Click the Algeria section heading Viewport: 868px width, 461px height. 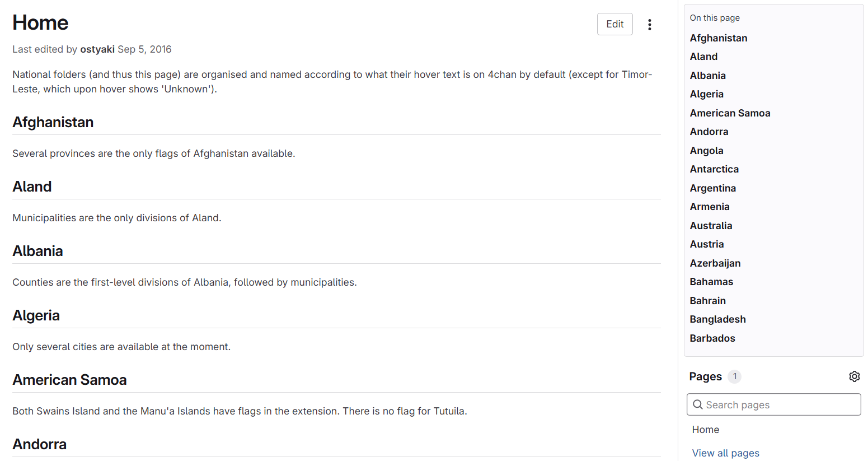[x=36, y=315]
